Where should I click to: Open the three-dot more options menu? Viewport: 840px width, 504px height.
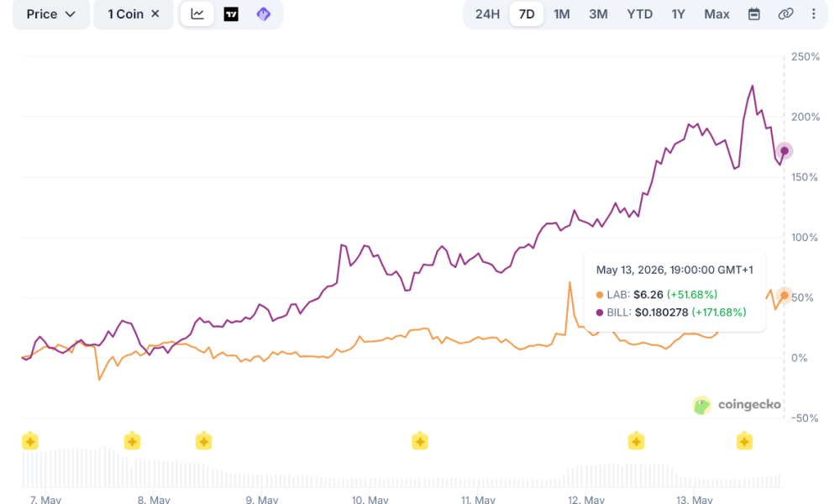[814, 14]
